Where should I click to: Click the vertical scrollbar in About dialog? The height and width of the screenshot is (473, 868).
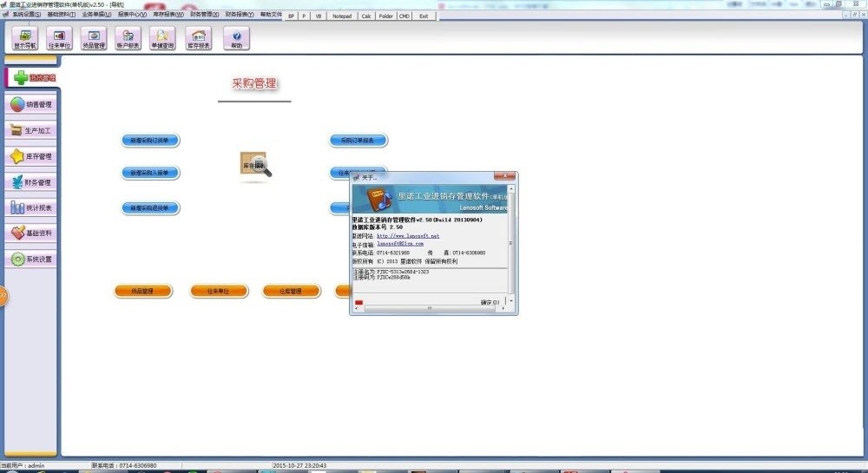pos(511,244)
